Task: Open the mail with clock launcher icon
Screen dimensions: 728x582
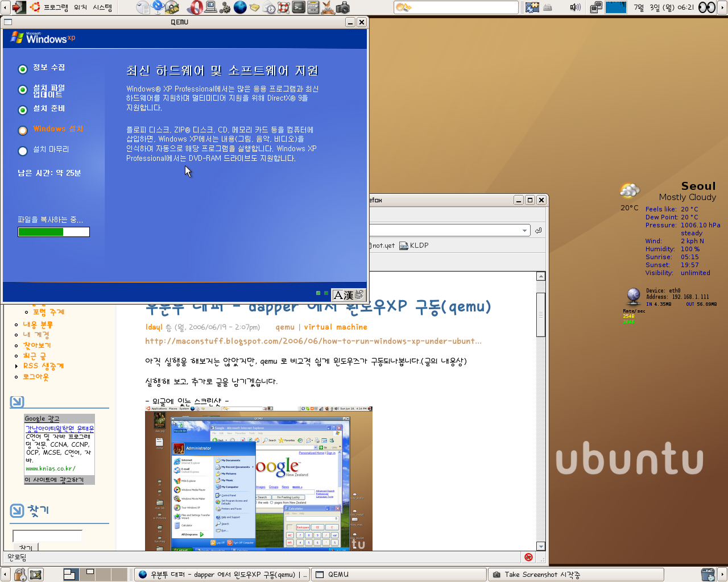Action: click(269, 7)
